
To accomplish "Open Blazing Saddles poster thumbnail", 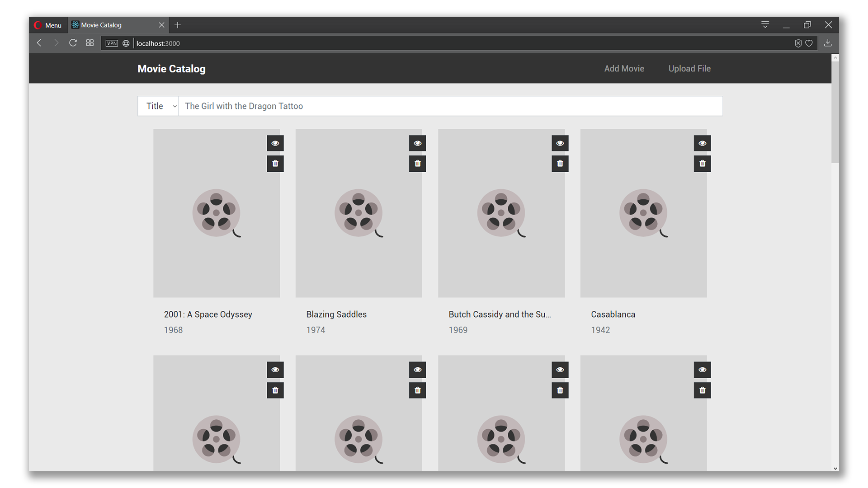I will (x=359, y=213).
